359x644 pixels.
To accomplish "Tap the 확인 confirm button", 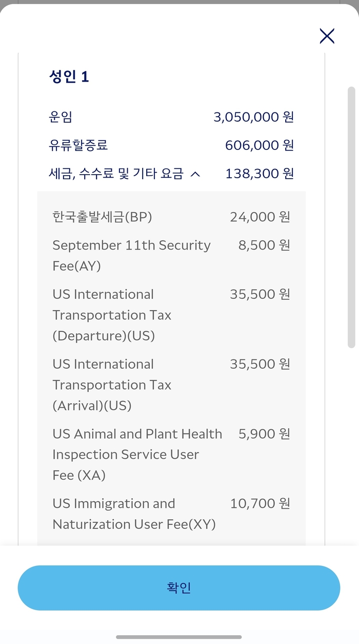I will (x=179, y=588).
